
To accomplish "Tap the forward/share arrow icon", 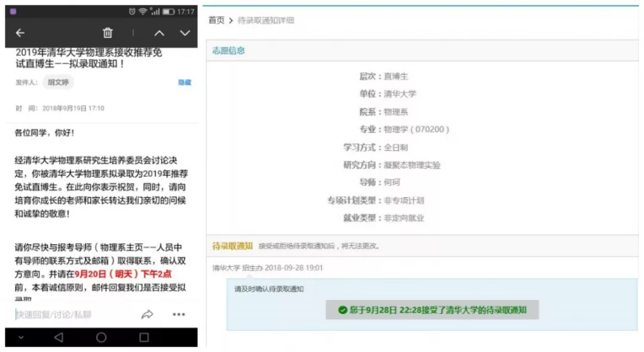I will point(147,315).
